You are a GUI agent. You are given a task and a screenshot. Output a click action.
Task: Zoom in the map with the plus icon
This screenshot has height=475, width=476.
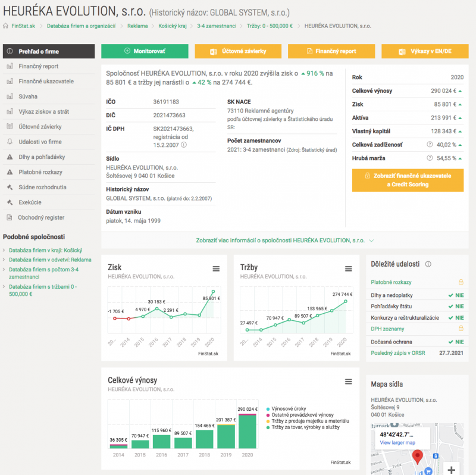click(451, 470)
